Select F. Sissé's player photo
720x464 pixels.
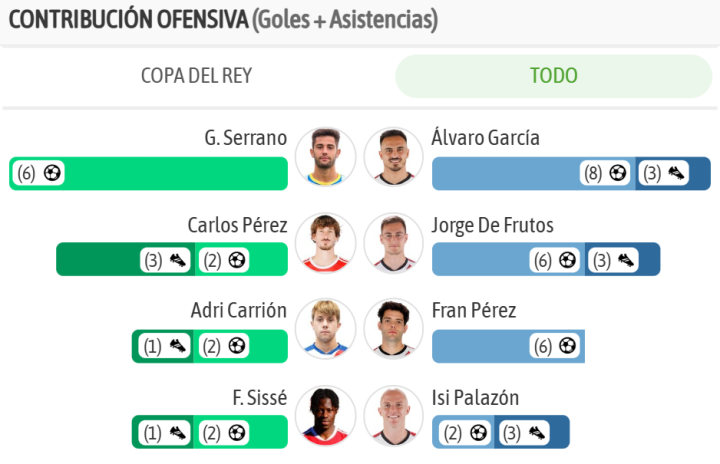[x=325, y=416]
